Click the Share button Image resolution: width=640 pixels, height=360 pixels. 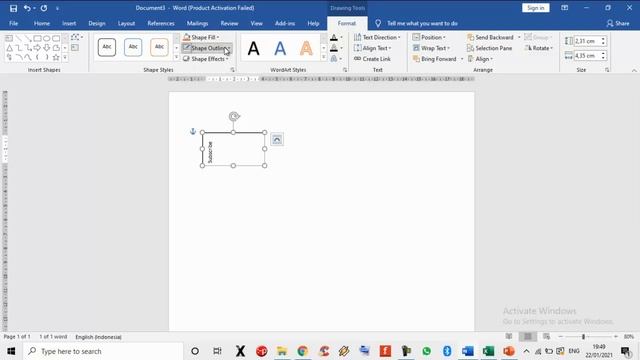pyautogui.click(x=618, y=24)
